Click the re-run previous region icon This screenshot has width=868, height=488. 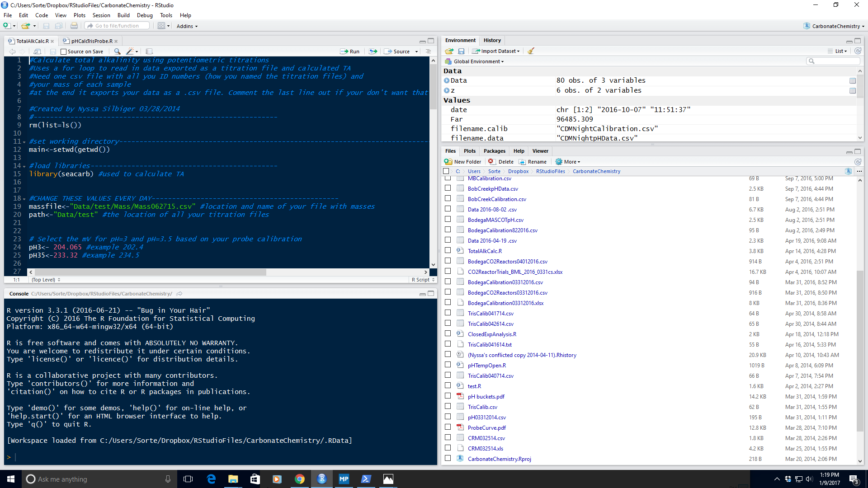[x=373, y=52]
